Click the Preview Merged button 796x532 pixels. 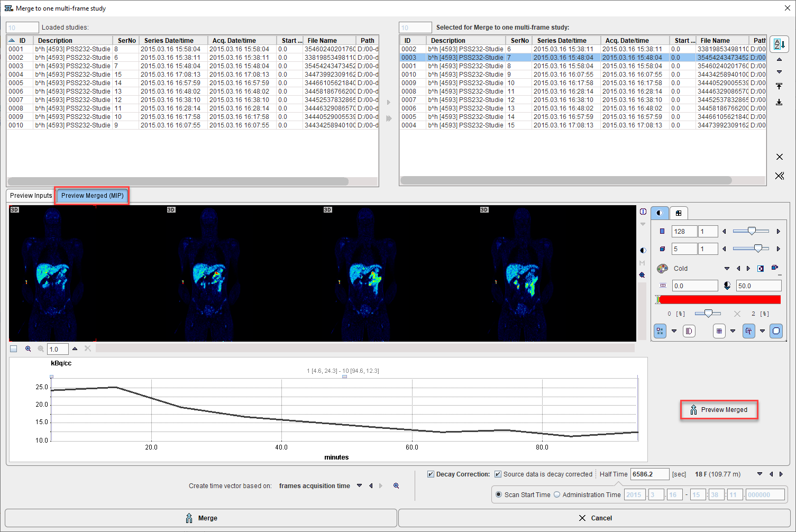point(719,410)
